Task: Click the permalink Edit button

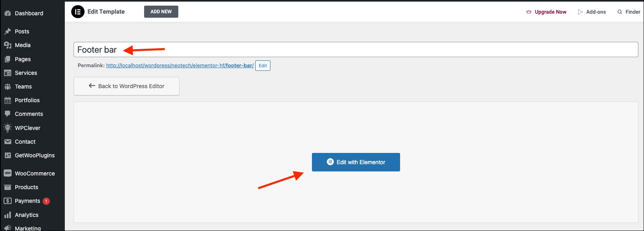Action: pos(262,66)
